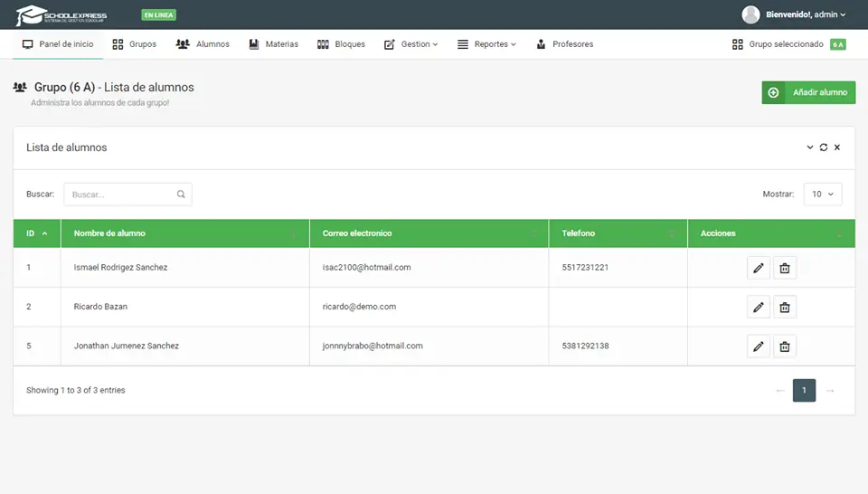Click phone number 5381292138
The image size is (868, 494).
click(585, 347)
